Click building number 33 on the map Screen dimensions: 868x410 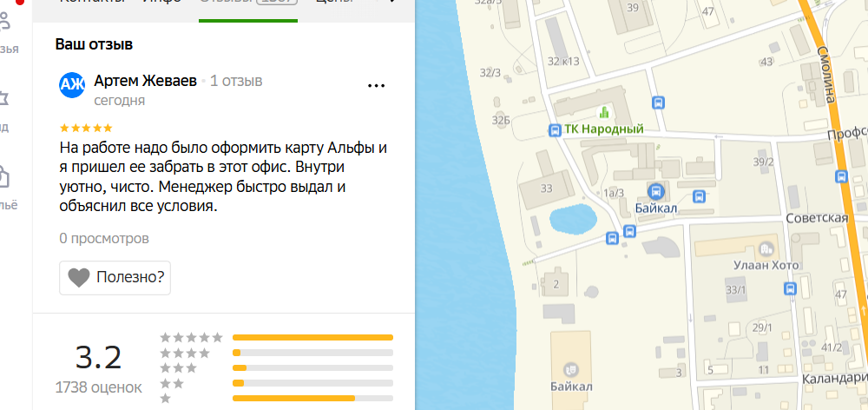546,189
